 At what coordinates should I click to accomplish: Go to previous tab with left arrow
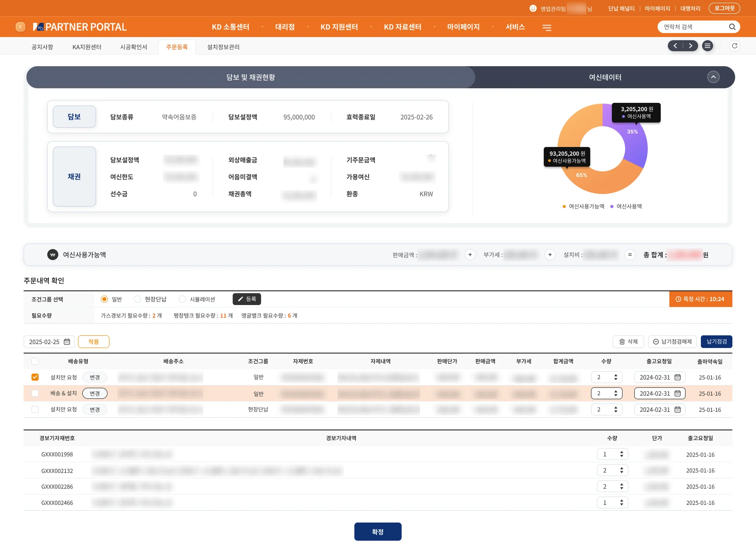tap(675, 46)
